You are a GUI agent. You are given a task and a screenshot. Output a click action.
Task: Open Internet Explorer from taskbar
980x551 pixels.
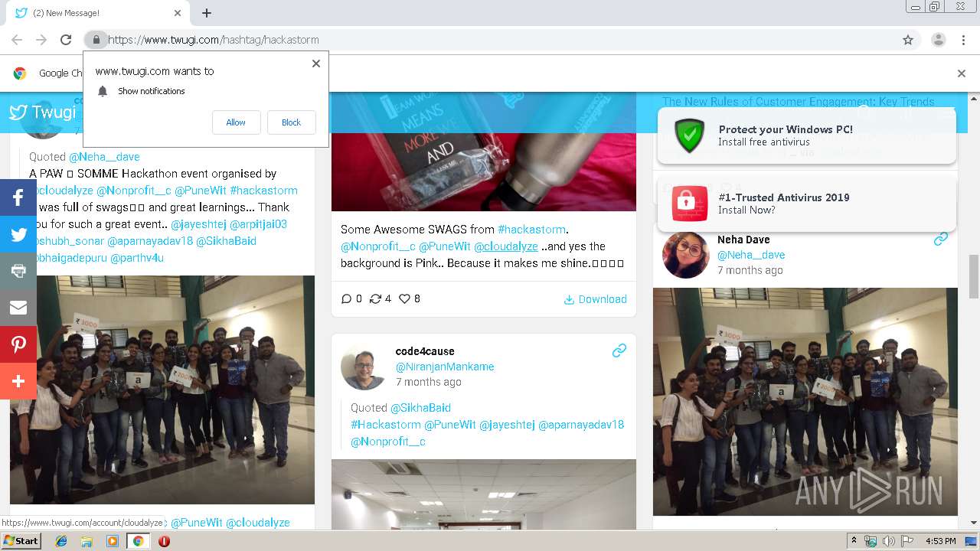point(61,541)
